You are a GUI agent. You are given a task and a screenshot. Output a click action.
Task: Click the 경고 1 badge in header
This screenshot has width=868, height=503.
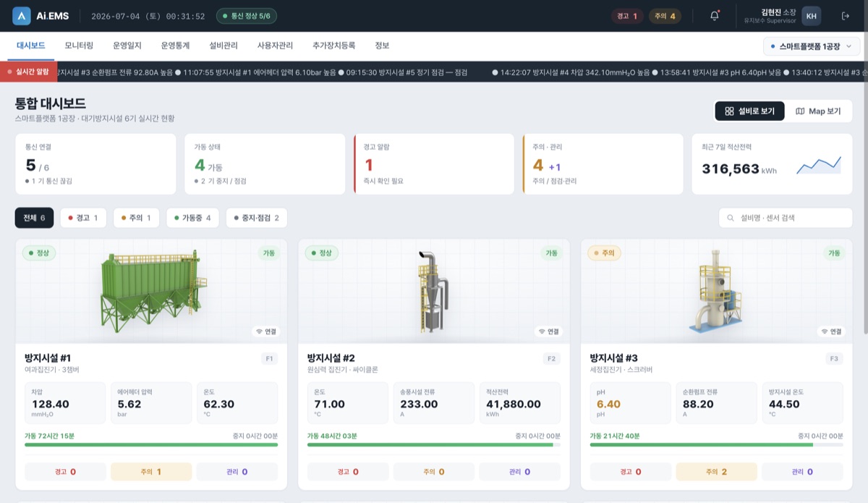[627, 16]
